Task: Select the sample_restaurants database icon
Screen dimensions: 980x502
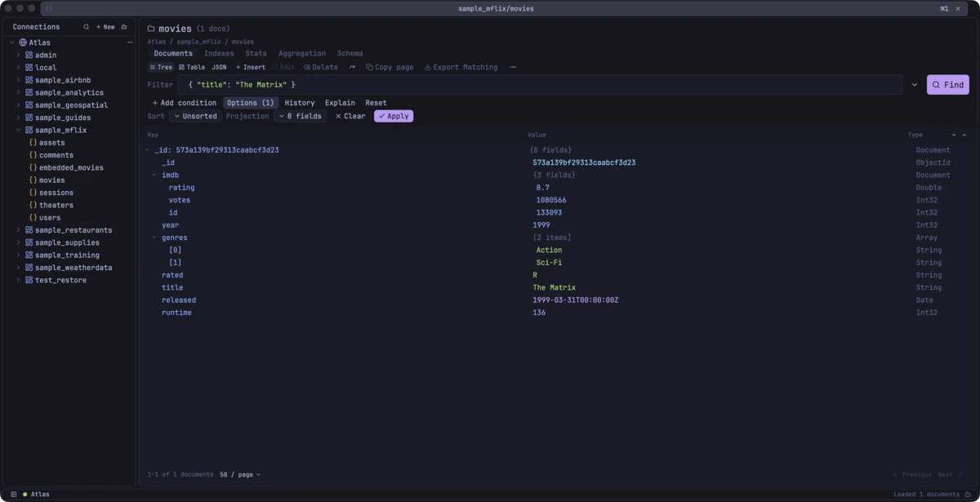Action: [29, 230]
